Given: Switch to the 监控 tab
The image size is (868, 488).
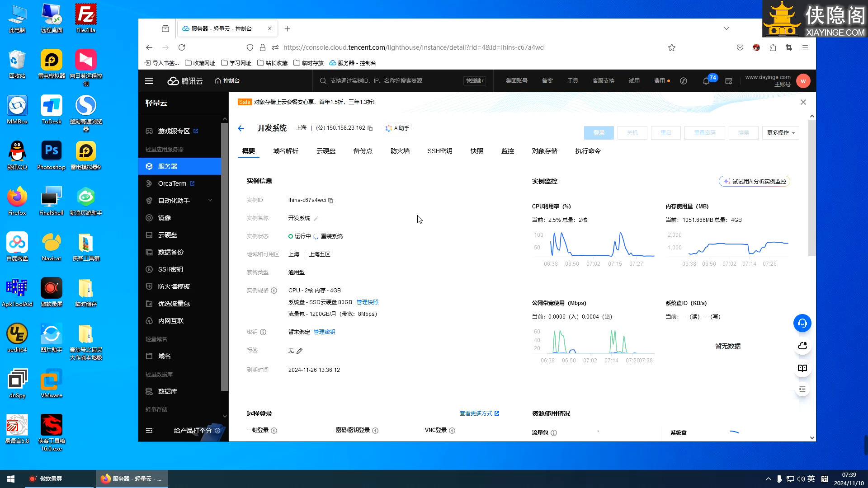Looking at the screenshot, I should [507, 151].
